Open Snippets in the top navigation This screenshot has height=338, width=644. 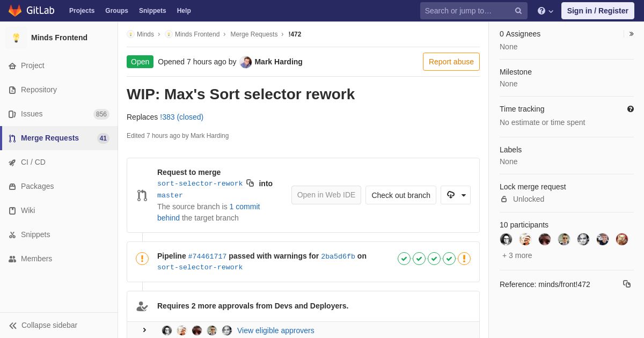click(x=152, y=11)
